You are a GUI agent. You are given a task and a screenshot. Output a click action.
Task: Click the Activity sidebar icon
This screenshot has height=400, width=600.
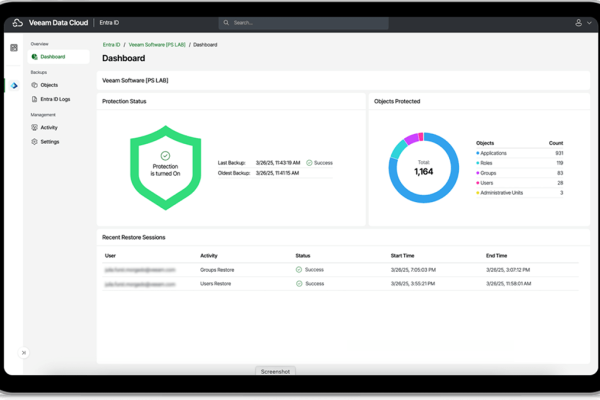pyautogui.click(x=34, y=127)
